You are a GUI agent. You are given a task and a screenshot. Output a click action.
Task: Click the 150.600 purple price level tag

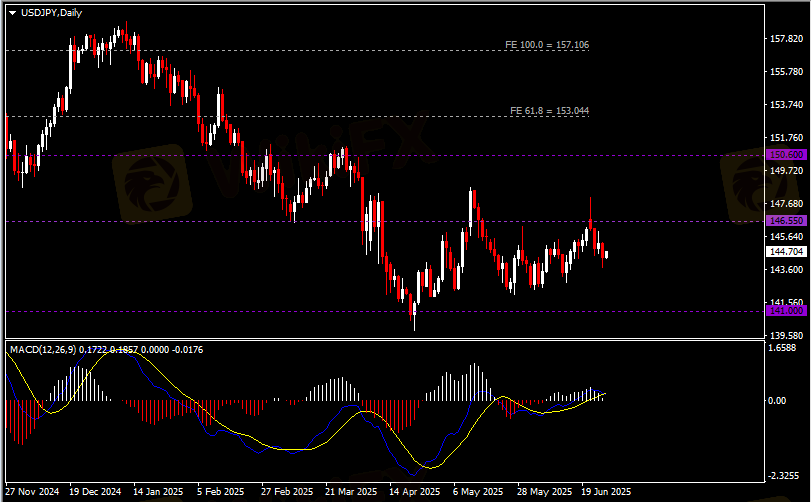[x=786, y=155]
